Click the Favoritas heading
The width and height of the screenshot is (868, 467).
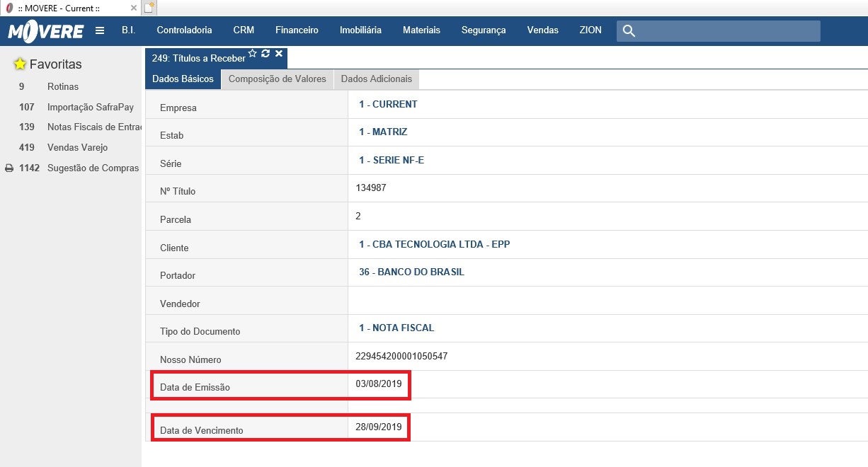point(56,64)
